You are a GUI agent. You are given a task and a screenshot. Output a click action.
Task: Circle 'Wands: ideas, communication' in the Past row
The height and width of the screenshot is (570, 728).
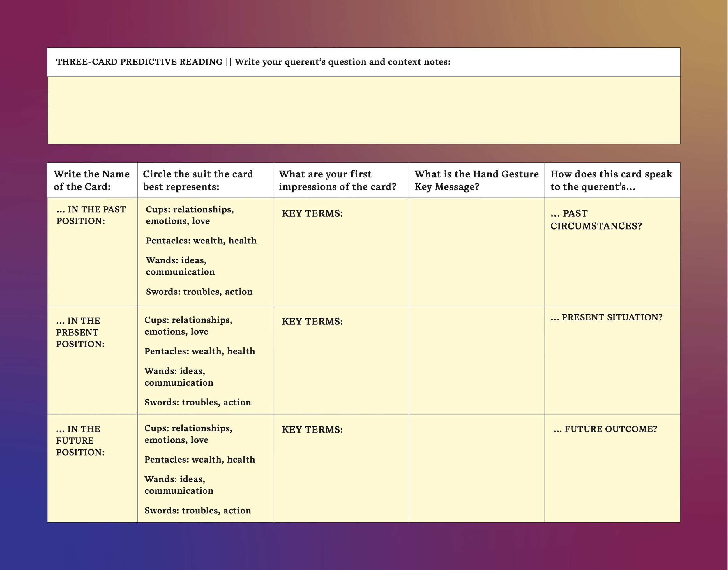pyautogui.click(x=180, y=266)
